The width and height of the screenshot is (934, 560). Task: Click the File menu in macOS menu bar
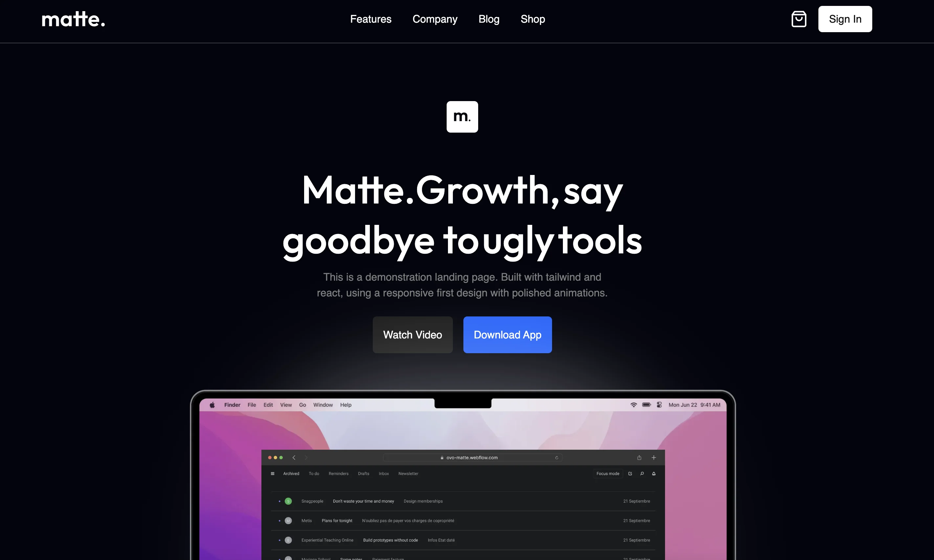(x=251, y=405)
